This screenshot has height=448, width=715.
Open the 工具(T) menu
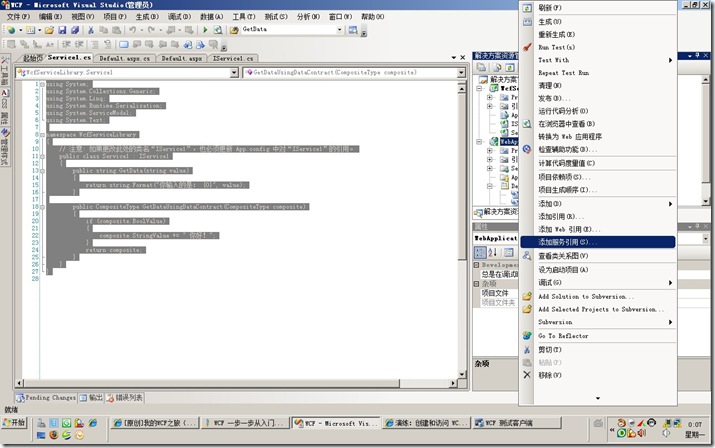click(244, 16)
